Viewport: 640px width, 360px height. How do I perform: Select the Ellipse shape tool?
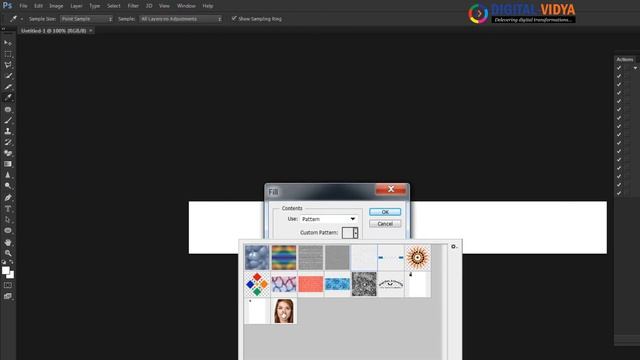8,231
